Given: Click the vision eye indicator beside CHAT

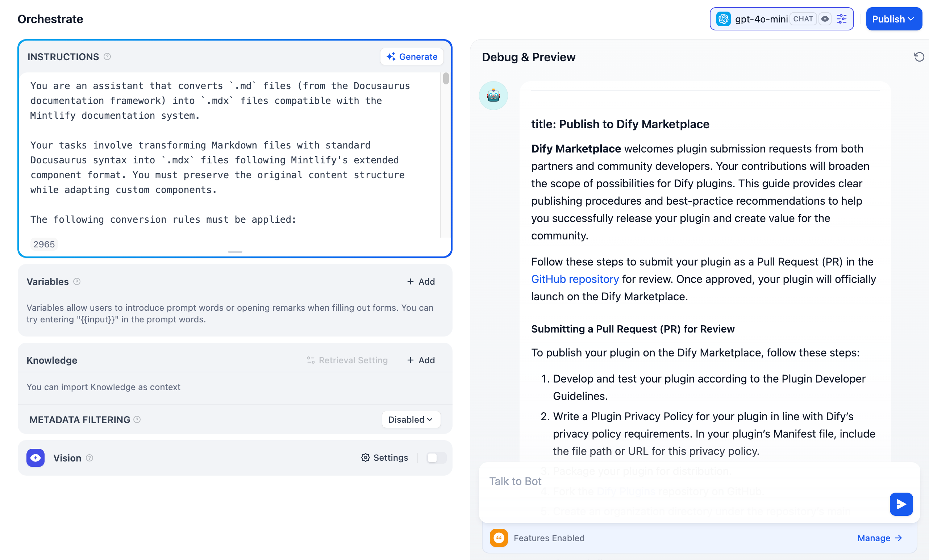Looking at the screenshot, I should [x=825, y=19].
